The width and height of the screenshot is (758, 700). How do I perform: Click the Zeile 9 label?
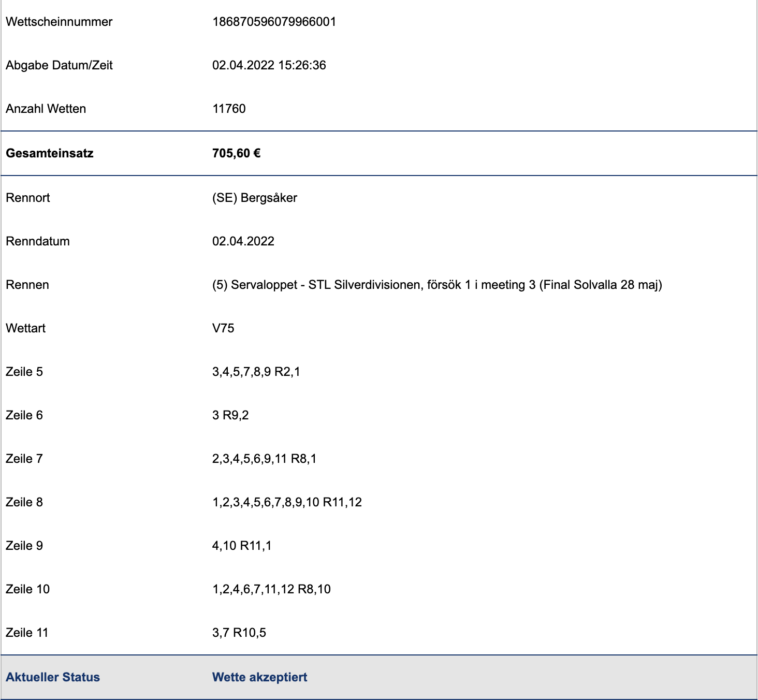[x=24, y=546]
